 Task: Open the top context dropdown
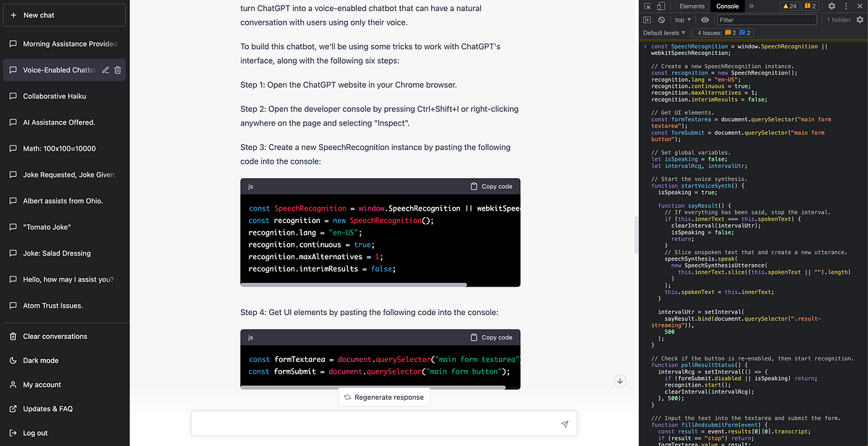[683, 20]
